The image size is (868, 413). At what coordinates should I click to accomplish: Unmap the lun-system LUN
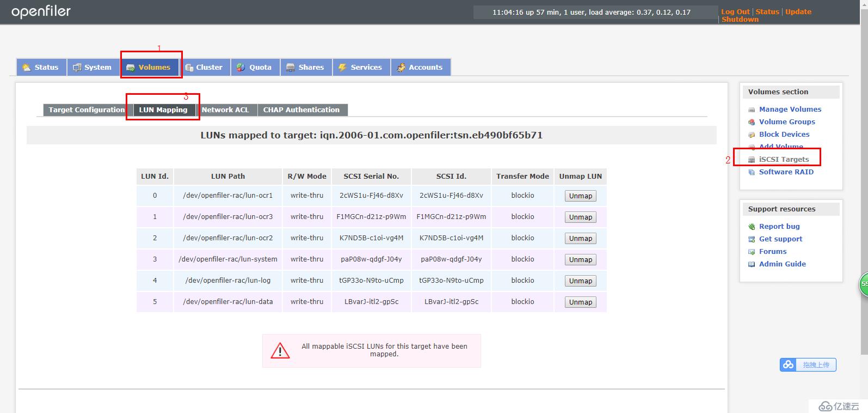click(581, 260)
